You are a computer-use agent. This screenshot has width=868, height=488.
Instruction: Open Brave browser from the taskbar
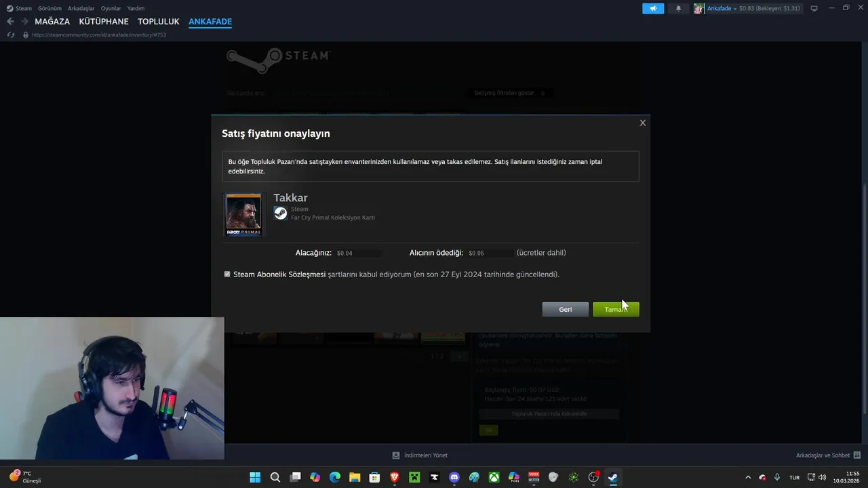pyautogui.click(x=394, y=477)
